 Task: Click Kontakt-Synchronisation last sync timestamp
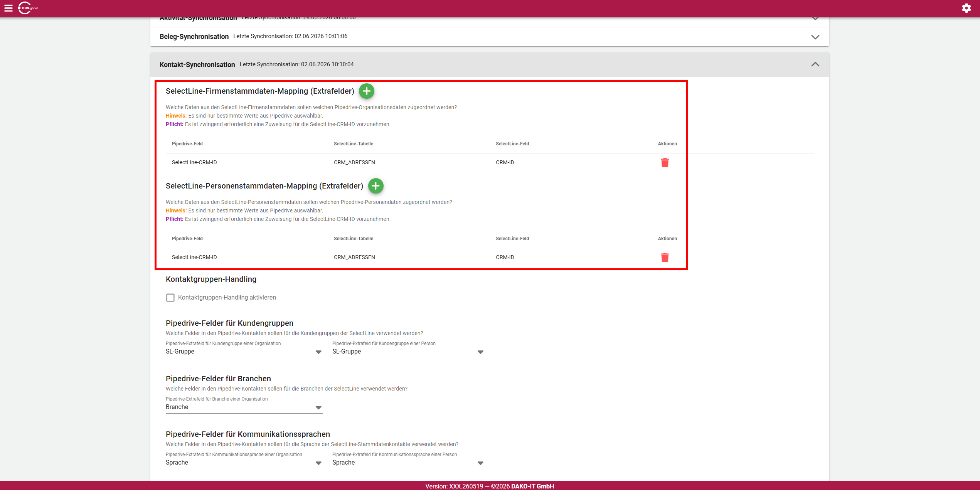[296, 64]
